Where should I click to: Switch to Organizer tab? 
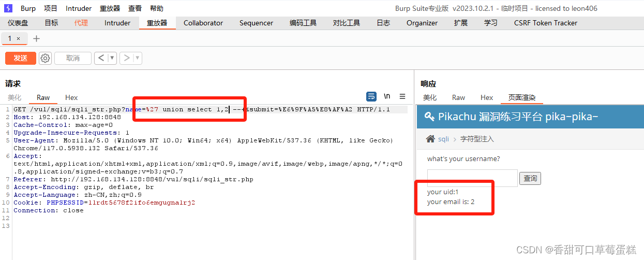point(422,23)
